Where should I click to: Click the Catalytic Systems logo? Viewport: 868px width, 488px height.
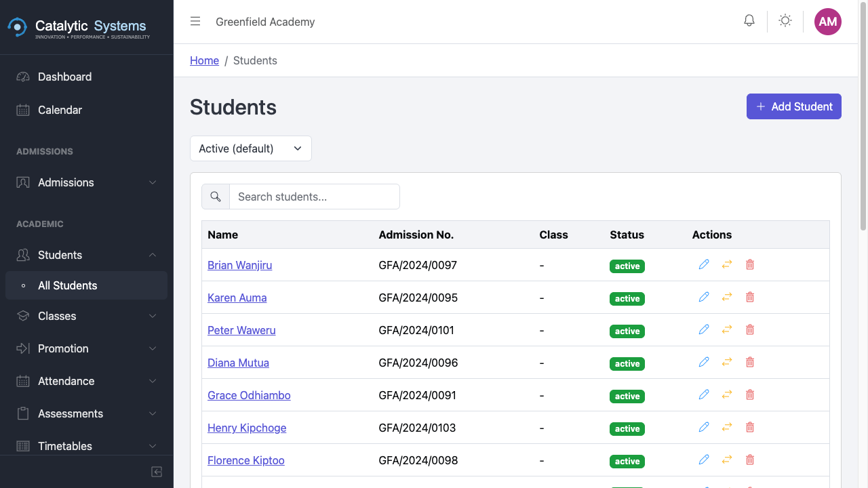(x=79, y=27)
